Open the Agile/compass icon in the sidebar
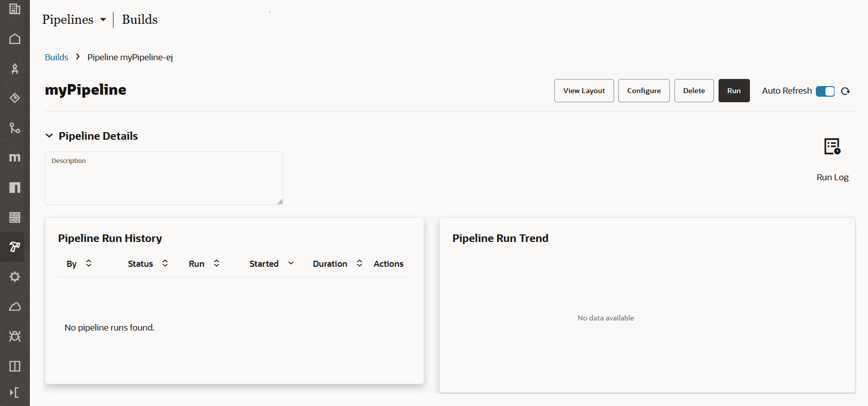 coord(15,68)
